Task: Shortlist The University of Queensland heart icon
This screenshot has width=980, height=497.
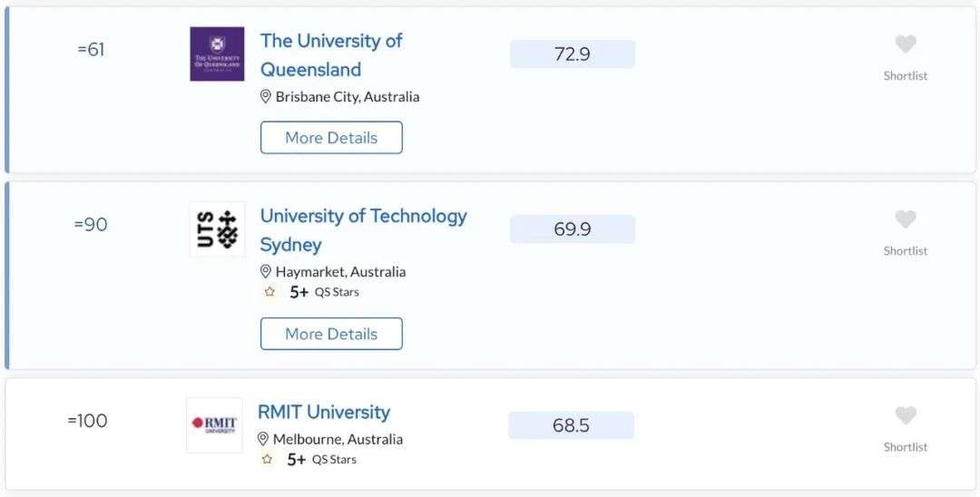Action: pyautogui.click(x=905, y=44)
